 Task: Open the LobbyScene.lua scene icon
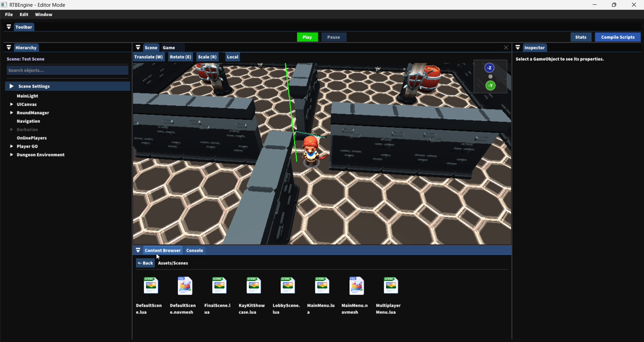pos(288,286)
